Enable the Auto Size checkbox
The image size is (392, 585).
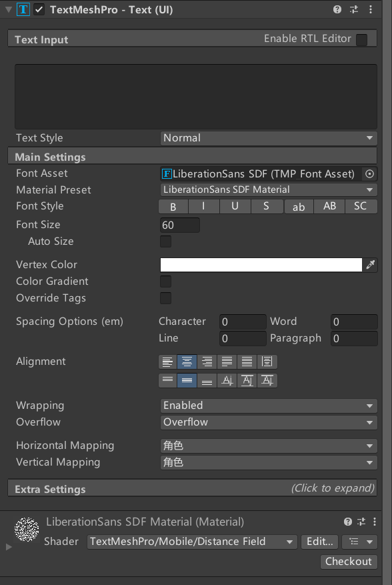coord(165,241)
